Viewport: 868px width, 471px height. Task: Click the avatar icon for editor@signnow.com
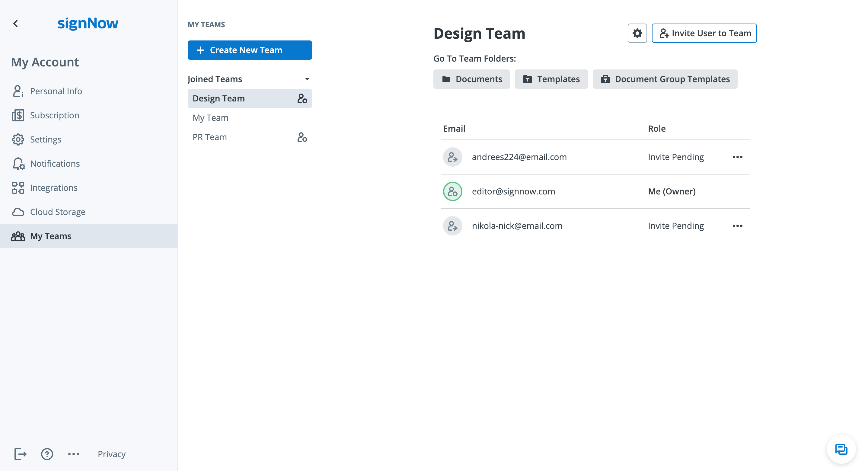(452, 191)
